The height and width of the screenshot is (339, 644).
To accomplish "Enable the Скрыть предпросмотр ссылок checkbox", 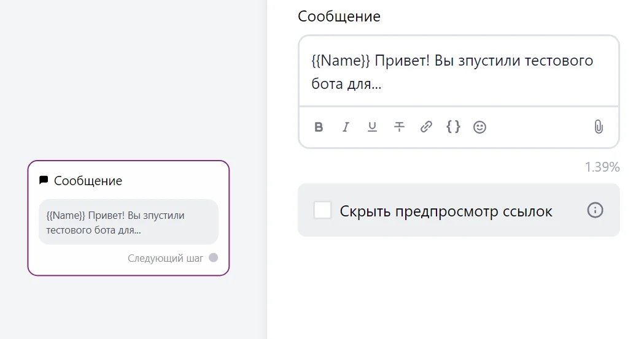I will point(322,210).
